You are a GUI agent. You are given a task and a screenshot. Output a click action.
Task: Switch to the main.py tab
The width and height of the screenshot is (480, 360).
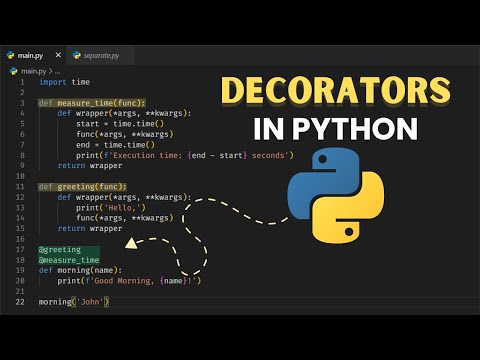[33, 55]
